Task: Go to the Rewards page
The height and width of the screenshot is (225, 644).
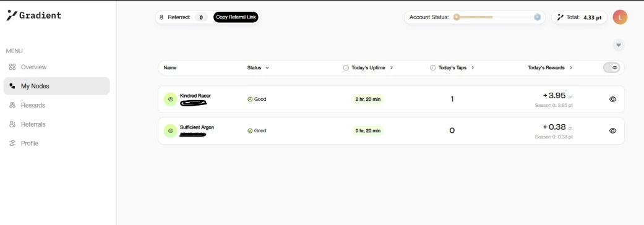Action: (x=33, y=105)
